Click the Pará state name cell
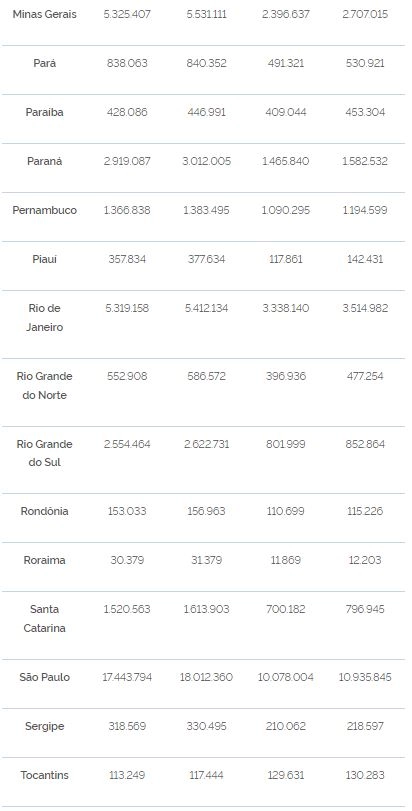This screenshot has height=811, width=412. pyautogui.click(x=44, y=63)
